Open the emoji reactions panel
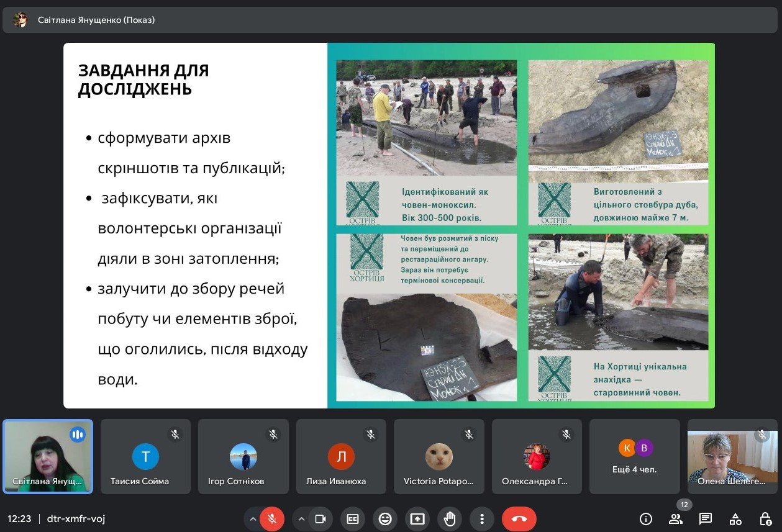782x532 pixels. click(x=385, y=519)
